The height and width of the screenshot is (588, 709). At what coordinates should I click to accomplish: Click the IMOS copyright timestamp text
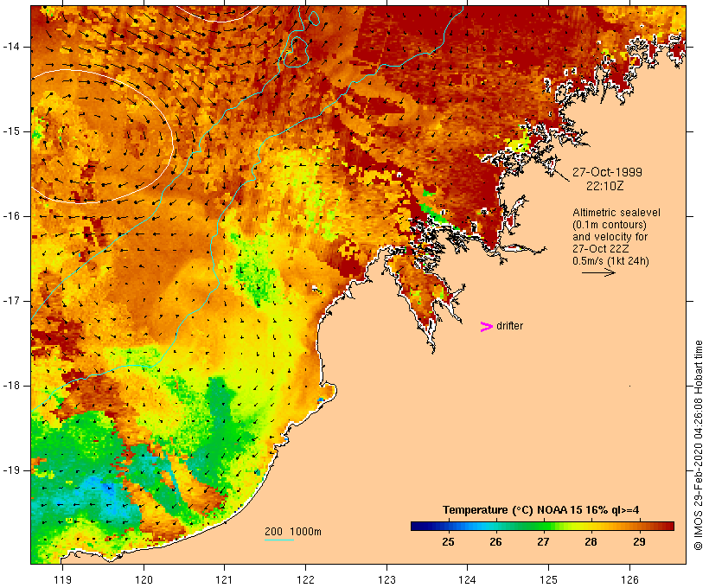tap(698, 445)
